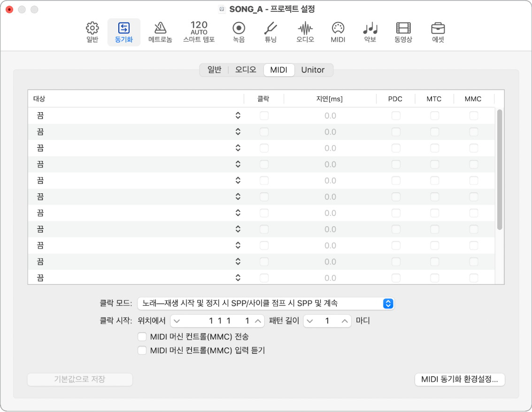Click the 기본값으로 저장 button

pos(80,380)
